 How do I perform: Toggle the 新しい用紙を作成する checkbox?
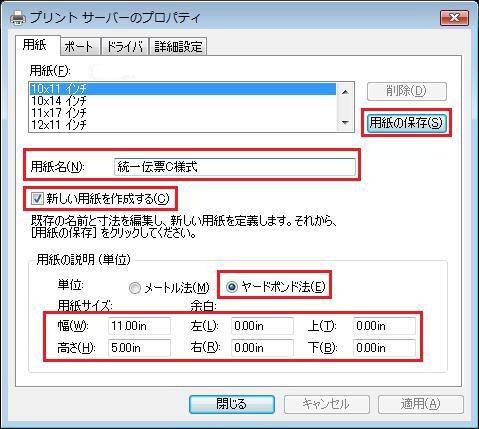click(37, 199)
